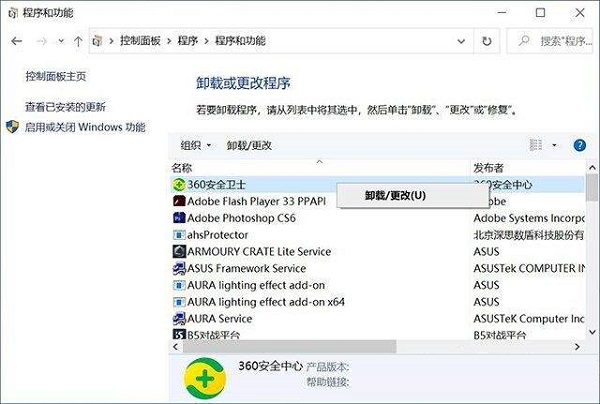
Task: Click the search programs input box
Action: coord(549,41)
